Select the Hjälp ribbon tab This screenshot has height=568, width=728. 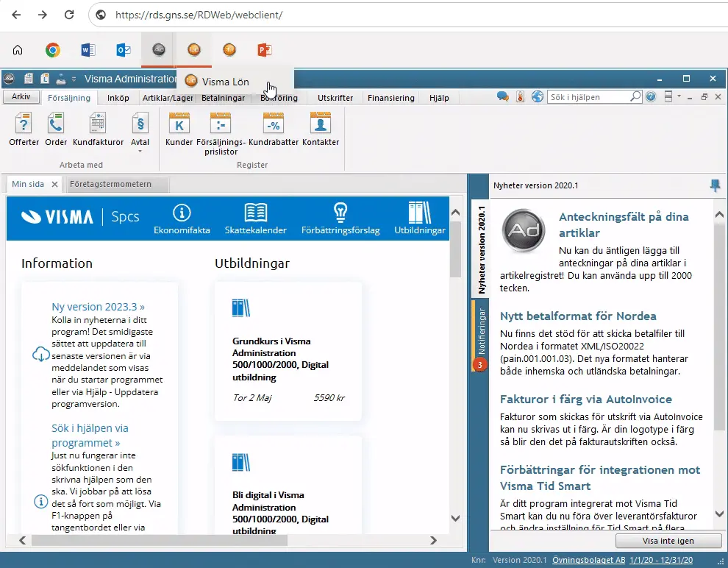pos(439,98)
